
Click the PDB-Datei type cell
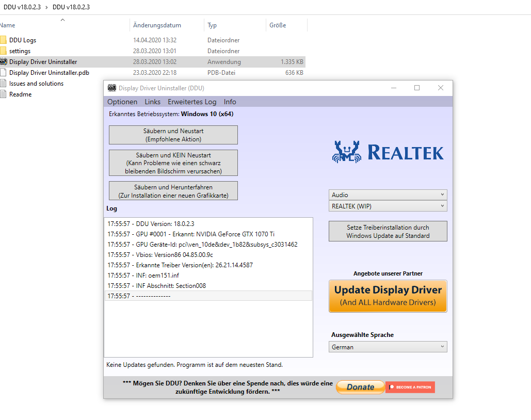pos(221,72)
